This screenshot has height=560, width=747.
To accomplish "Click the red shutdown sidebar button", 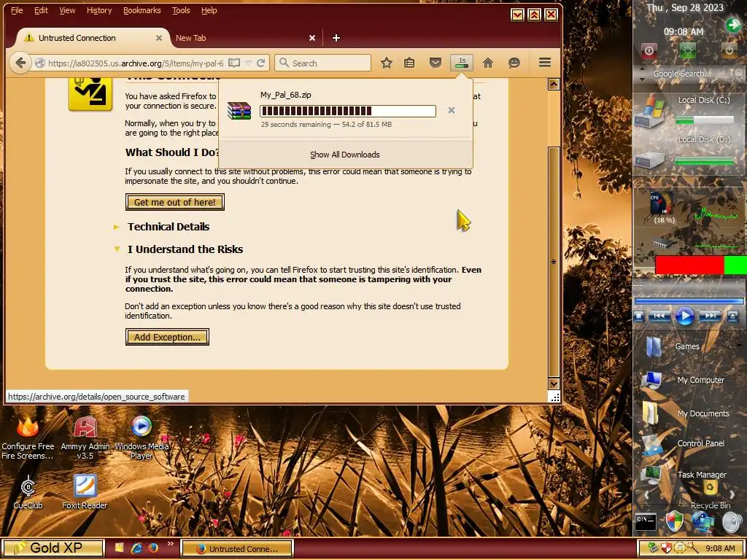I will 649,50.
